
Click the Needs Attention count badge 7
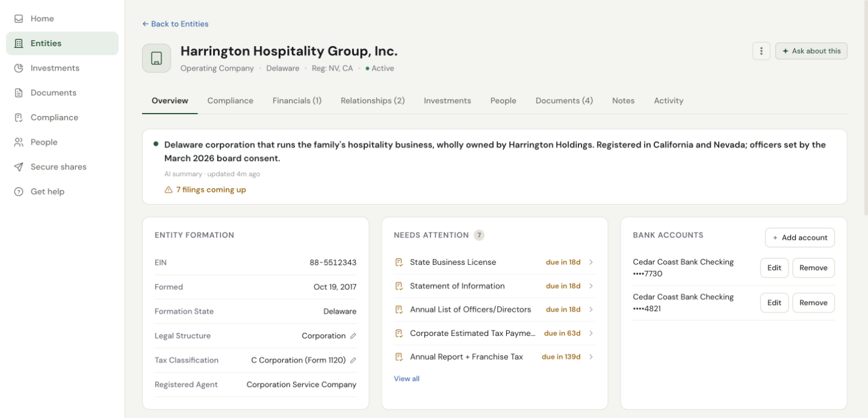[479, 235]
